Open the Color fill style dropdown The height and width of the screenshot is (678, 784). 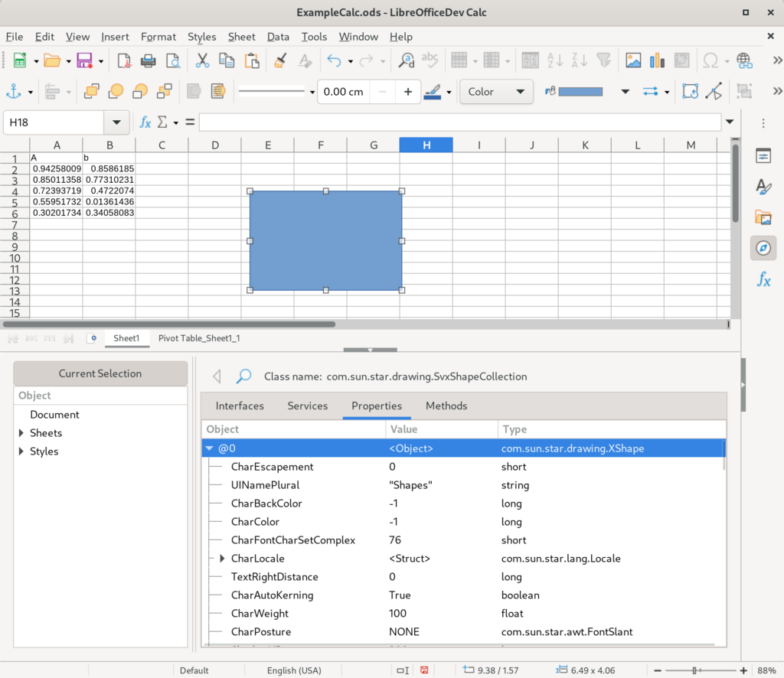pos(496,92)
